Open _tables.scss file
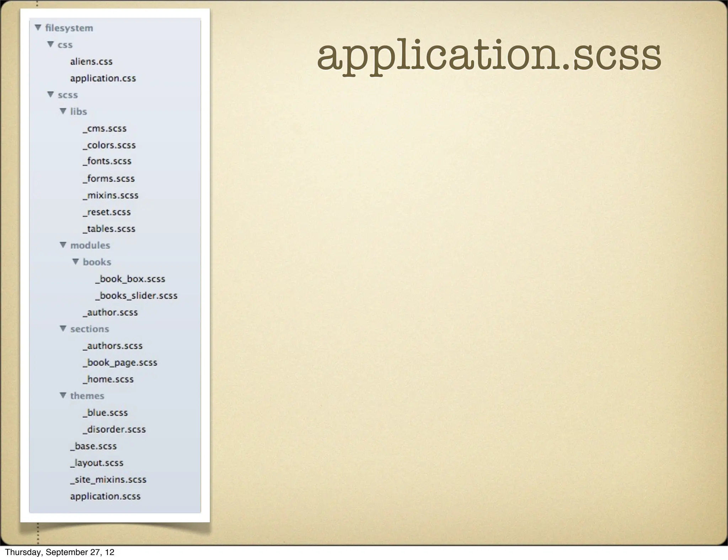Image resolution: width=728 pixels, height=560 pixels. pyautogui.click(x=109, y=228)
